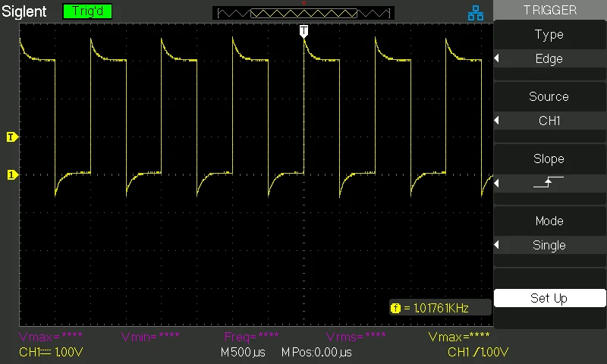Click the left arrow beside slope symbol
The image size is (607, 364).
[x=497, y=183]
